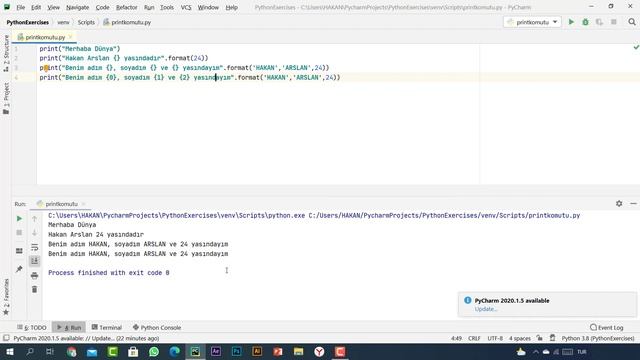Toggle scroll to end in Run output
The image size is (640, 360).
click(35, 261)
